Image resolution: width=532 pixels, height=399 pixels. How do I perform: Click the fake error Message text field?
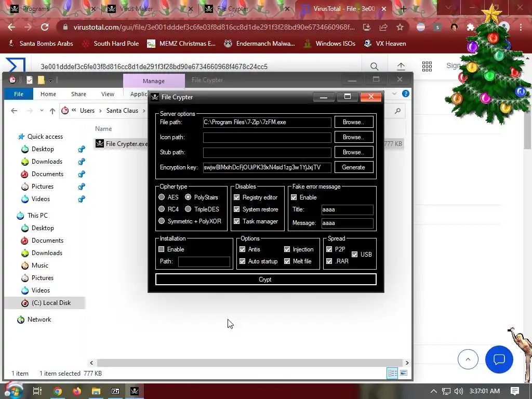click(x=347, y=223)
